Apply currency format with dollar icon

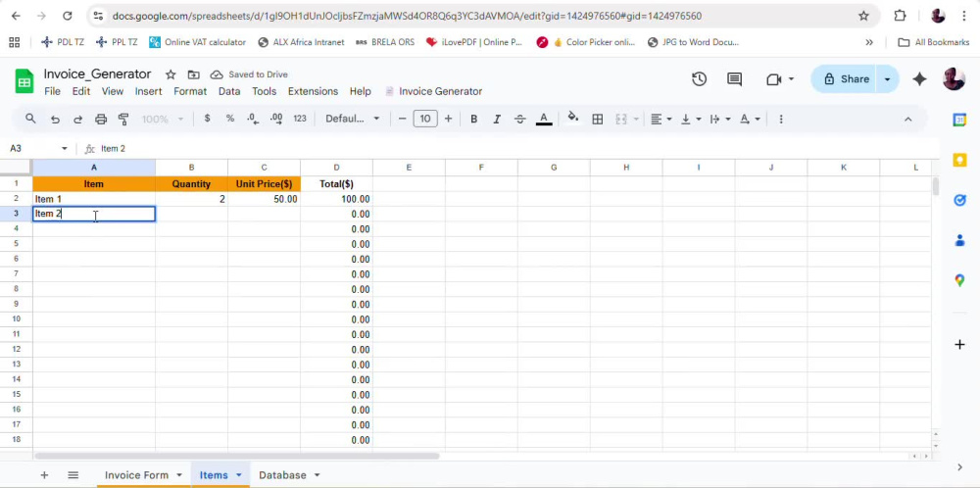(x=208, y=119)
